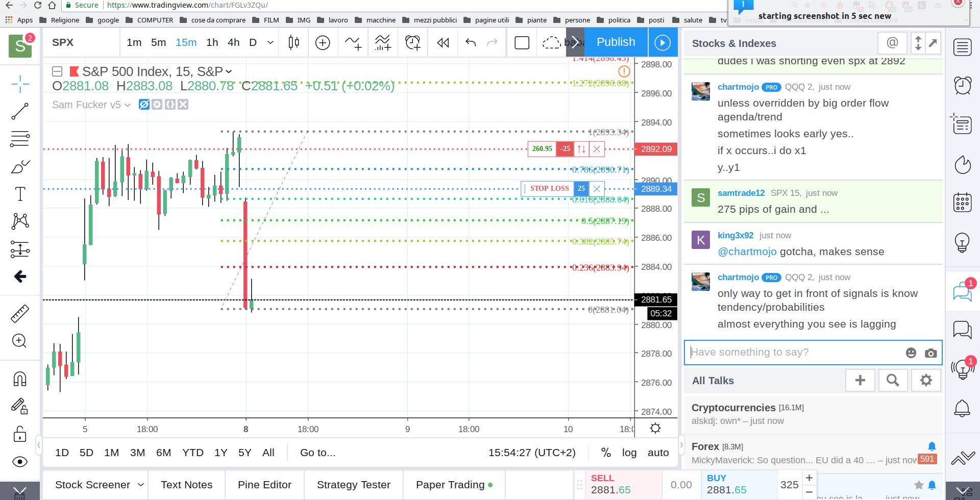
Task: Open the Cryptocurrencies talk room
Action: click(813, 414)
